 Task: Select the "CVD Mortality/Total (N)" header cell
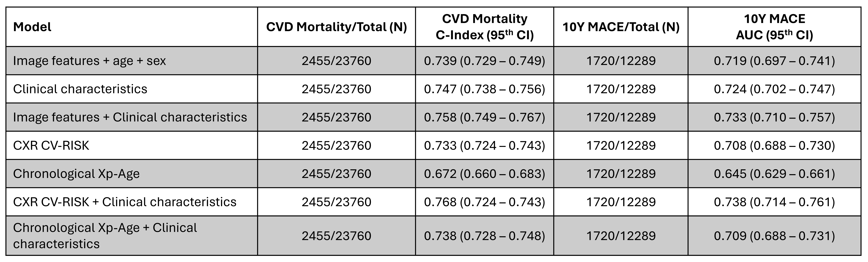336,27
